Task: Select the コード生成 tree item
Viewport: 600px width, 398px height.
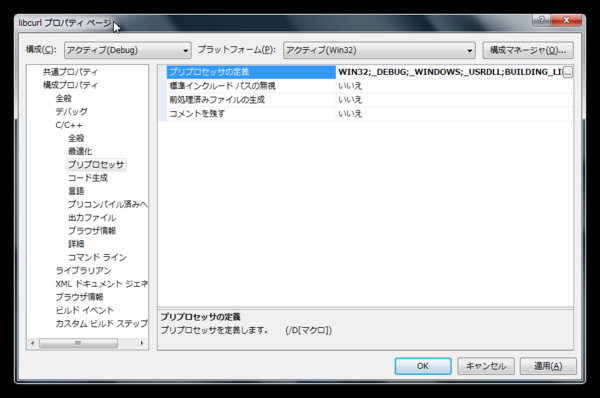Action: 88,178
